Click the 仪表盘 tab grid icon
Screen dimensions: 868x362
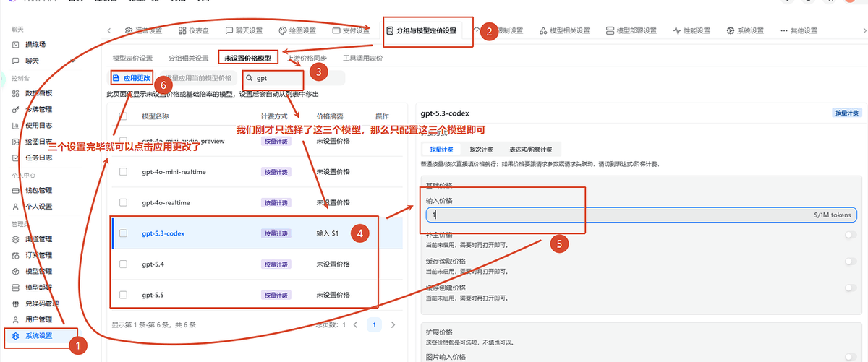(182, 30)
